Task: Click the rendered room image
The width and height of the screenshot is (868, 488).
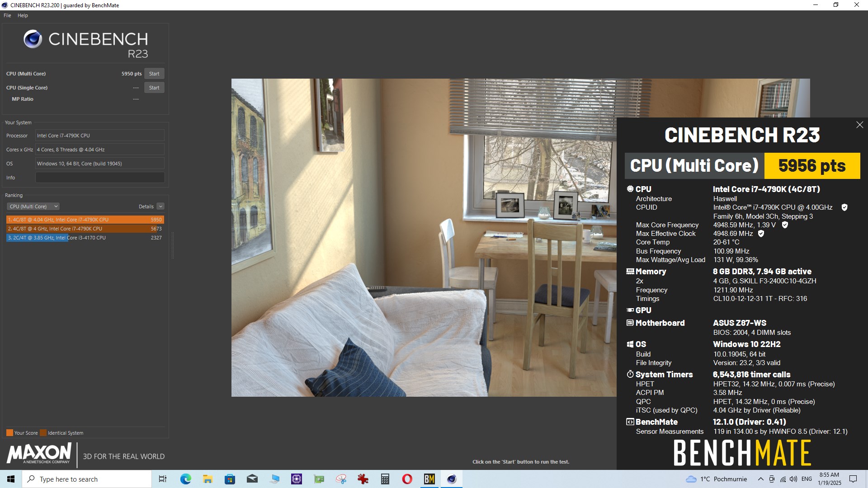Action: (424, 238)
